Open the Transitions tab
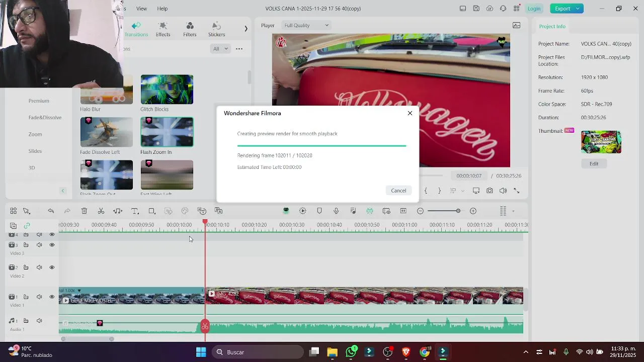 pos(136,30)
